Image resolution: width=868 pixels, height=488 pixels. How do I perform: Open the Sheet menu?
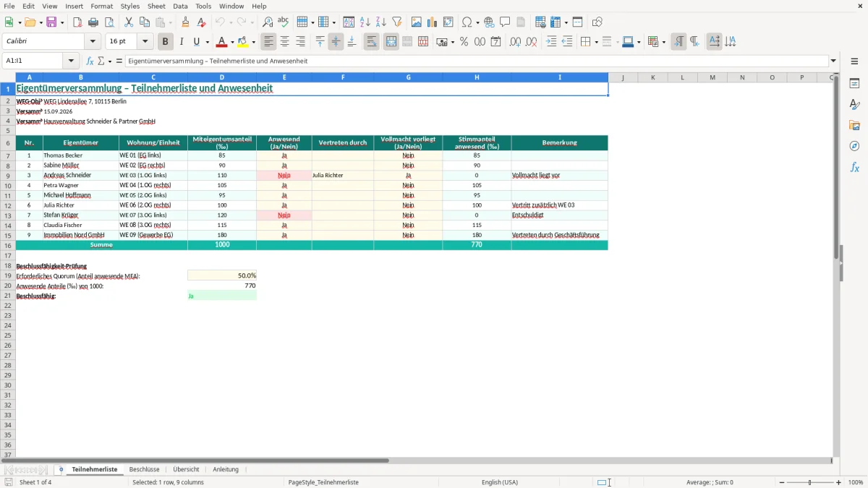[x=156, y=6]
